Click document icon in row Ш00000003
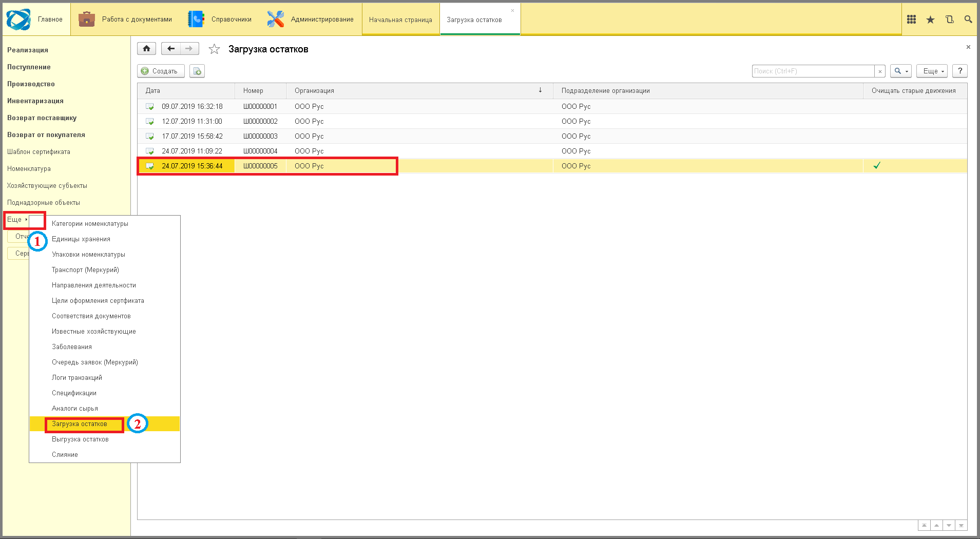 [x=150, y=137]
